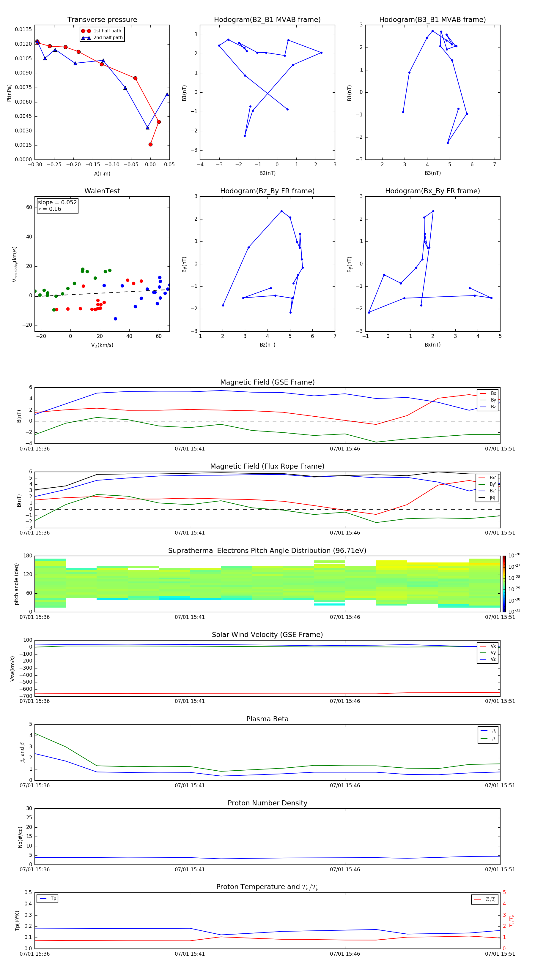Click the 'Vy' legend entry
535x980 pixels.
pos(488,653)
